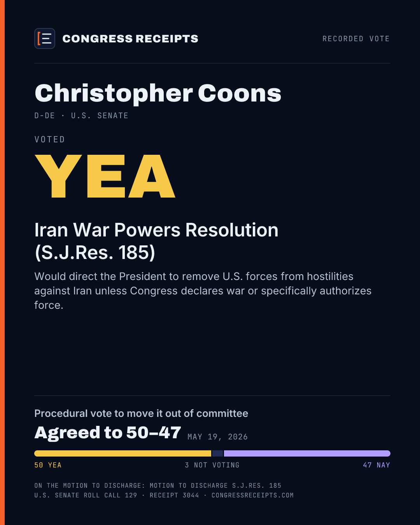The width and height of the screenshot is (420, 525).
Task: Open the CONGRESSRECEIPTS.COM link
Action: tap(252, 495)
